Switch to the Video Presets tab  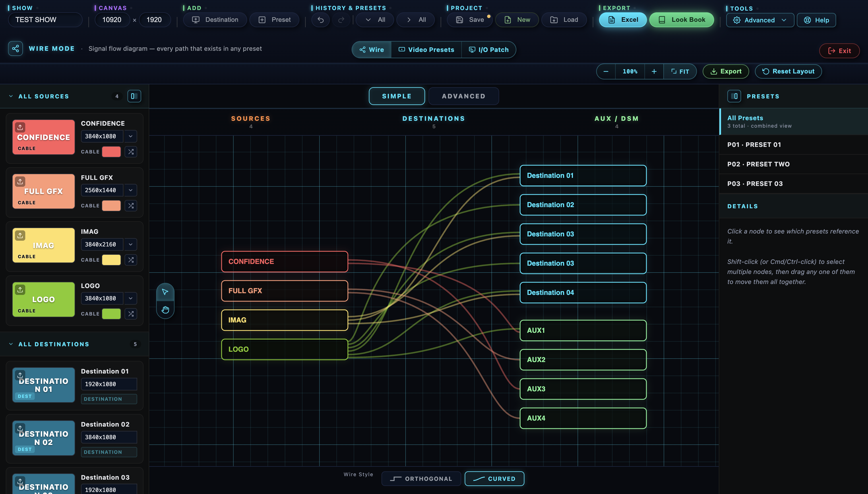426,50
